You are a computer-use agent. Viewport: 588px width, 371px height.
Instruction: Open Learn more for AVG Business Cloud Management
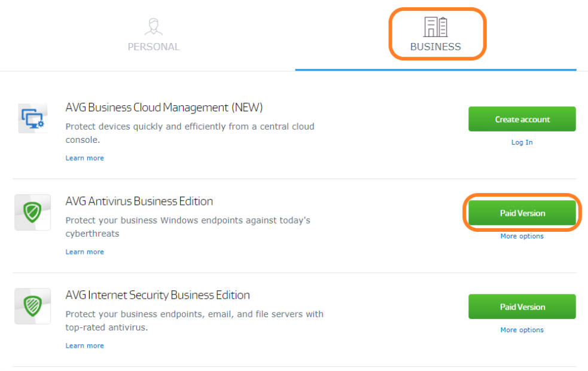click(x=84, y=158)
